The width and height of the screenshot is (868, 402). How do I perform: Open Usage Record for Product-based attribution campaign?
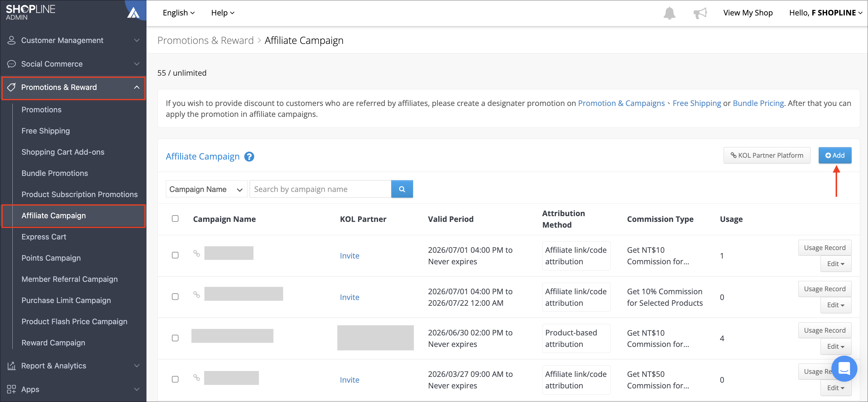point(824,330)
